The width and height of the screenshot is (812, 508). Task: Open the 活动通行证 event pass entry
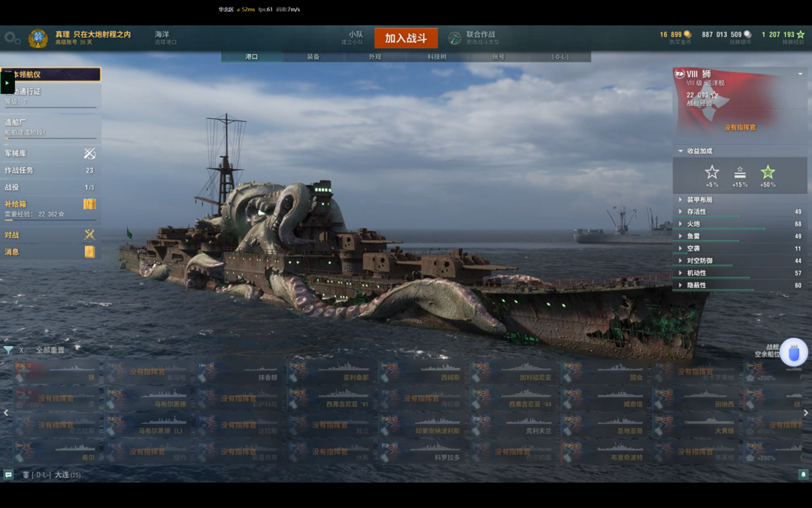coord(50,96)
